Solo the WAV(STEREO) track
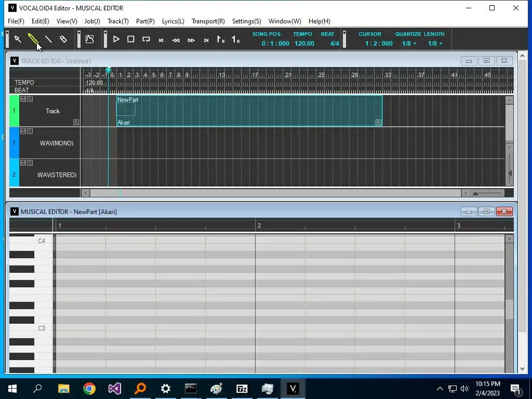This screenshot has height=399, width=532. 30,163
